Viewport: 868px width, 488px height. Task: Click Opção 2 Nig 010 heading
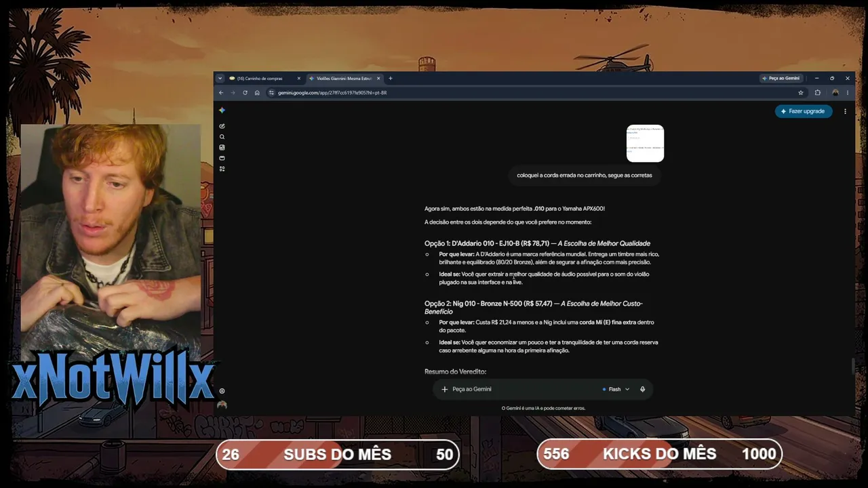tap(533, 307)
